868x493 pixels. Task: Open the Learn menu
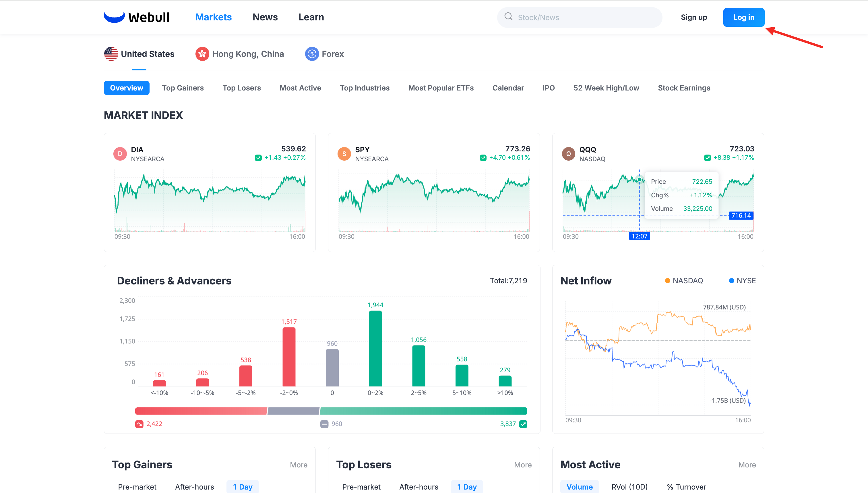click(311, 17)
